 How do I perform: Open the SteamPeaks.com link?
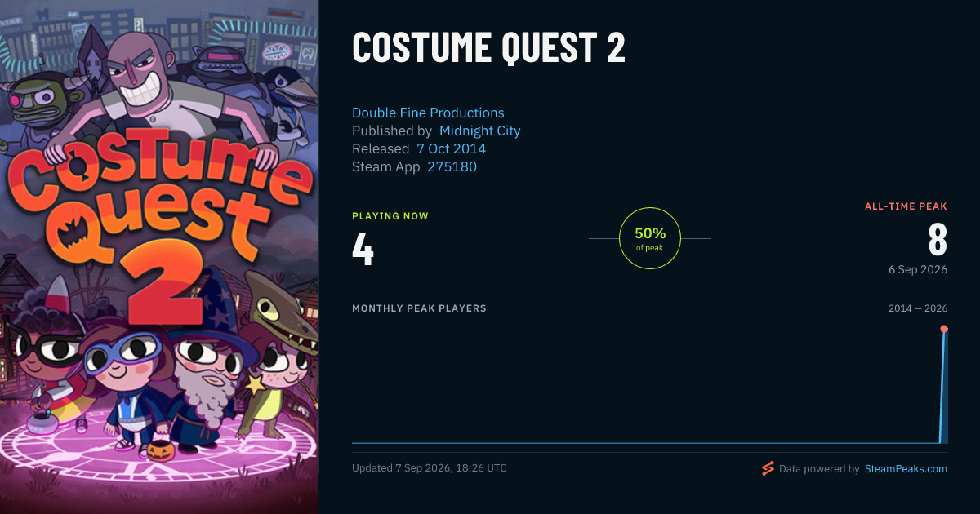(906, 469)
